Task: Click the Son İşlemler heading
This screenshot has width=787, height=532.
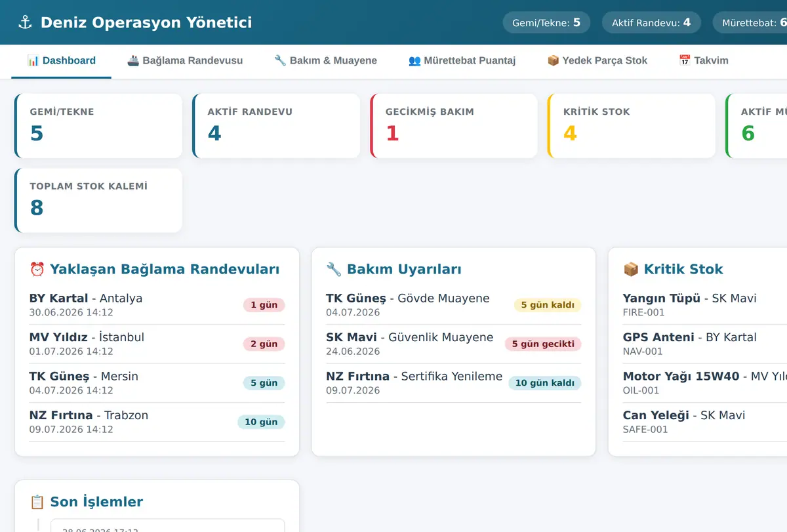Action: pyautogui.click(x=96, y=502)
